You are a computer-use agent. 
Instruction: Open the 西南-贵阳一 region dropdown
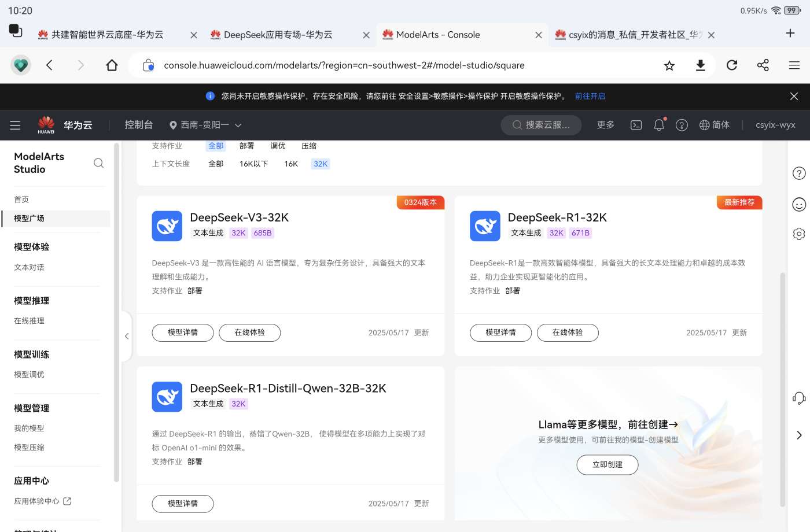205,125
